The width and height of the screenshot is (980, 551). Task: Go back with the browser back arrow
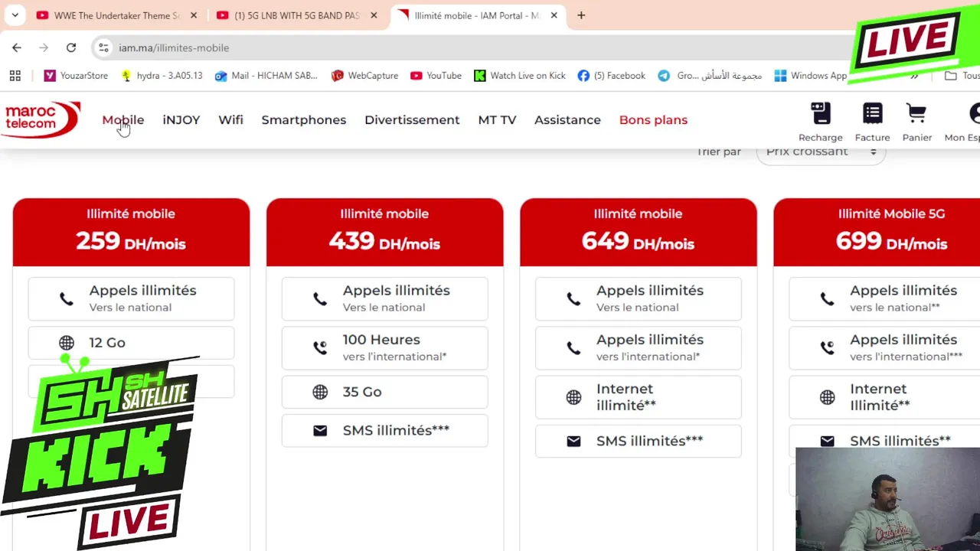17,47
